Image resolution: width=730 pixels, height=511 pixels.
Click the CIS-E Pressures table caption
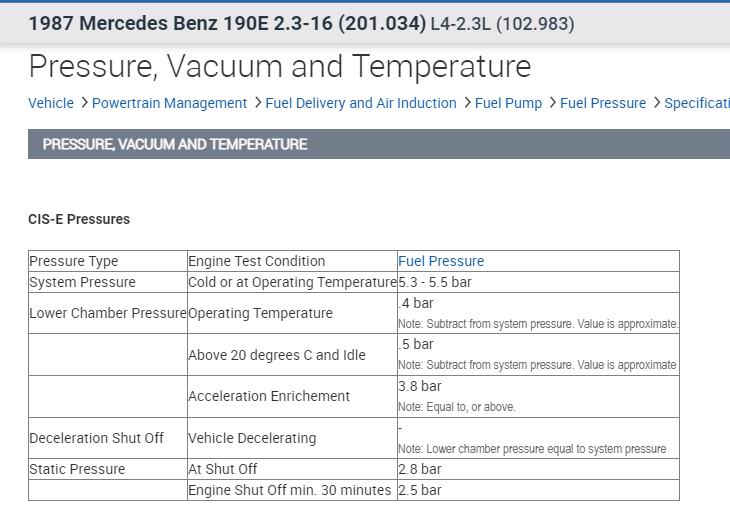pyautogui.click(x=79, y=219)
